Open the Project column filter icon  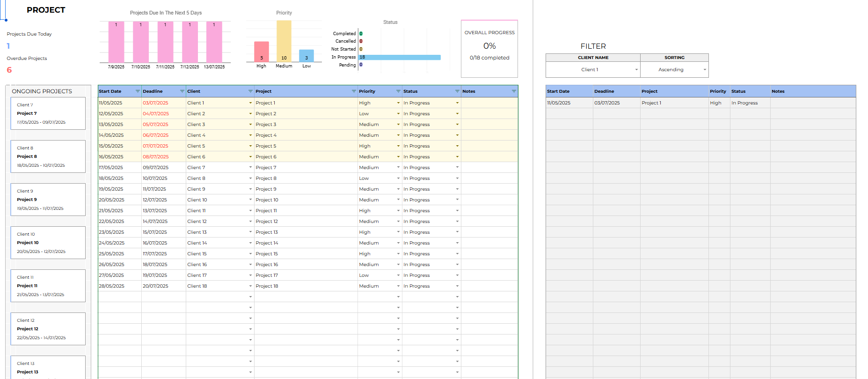(x=354, y=91)
